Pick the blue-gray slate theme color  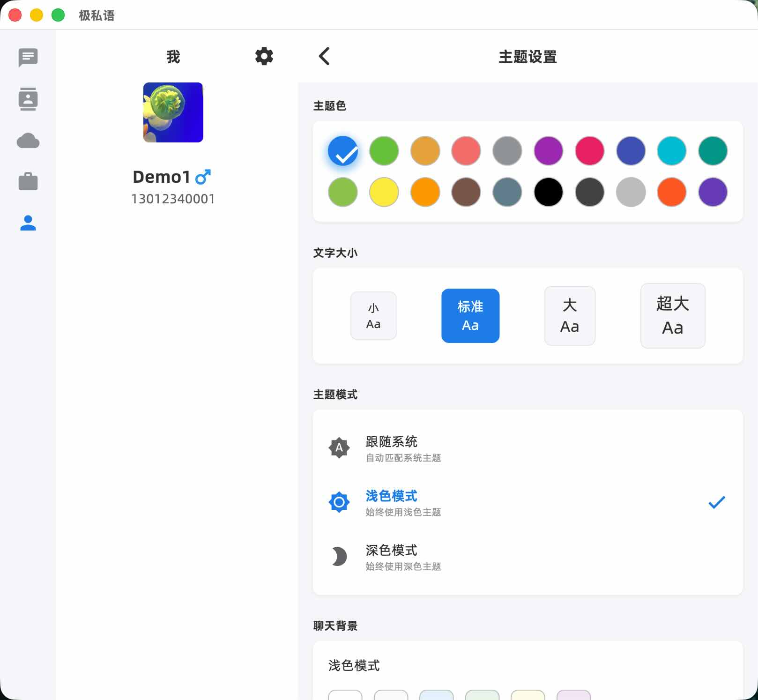coord(507,192)
